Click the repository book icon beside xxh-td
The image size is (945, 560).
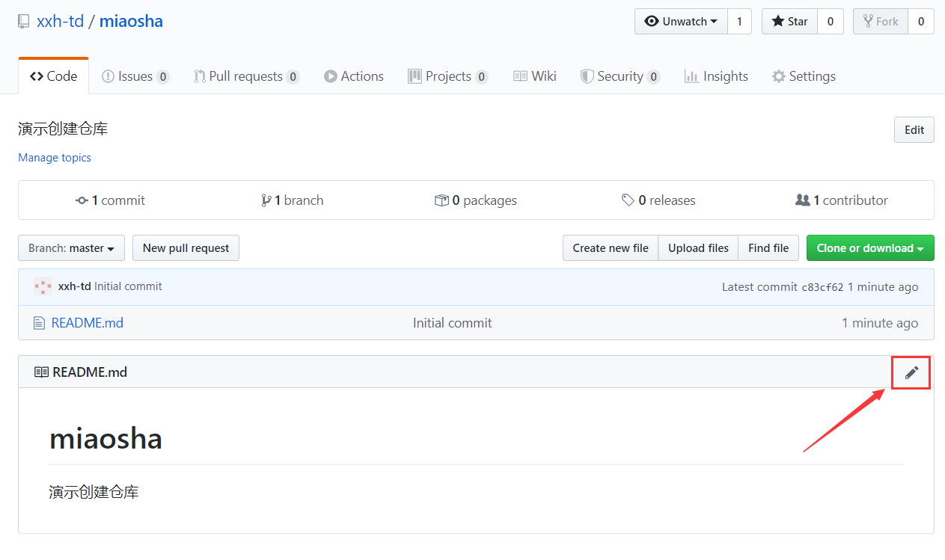click(24, 22)
